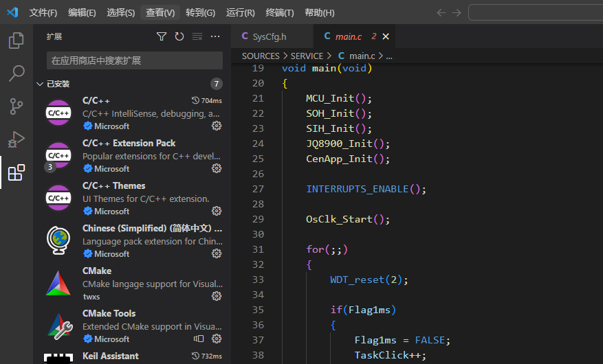Close the main.c editor tab

pos(386,36)
